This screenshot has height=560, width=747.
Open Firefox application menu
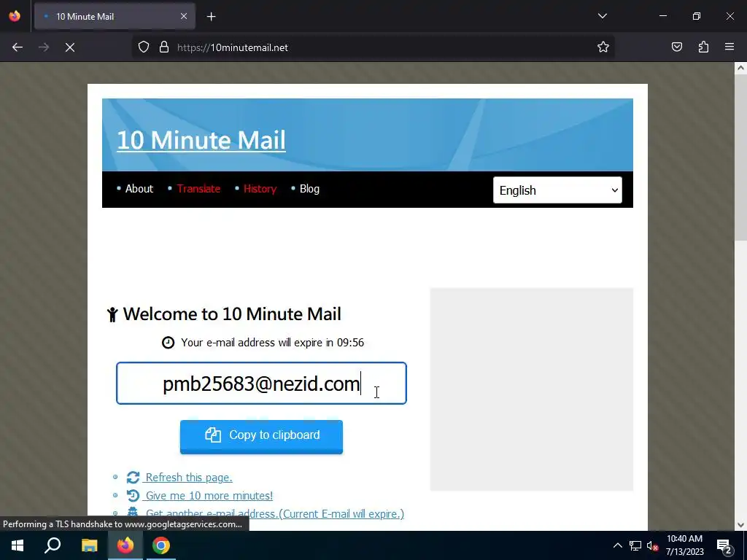[729, 47]
